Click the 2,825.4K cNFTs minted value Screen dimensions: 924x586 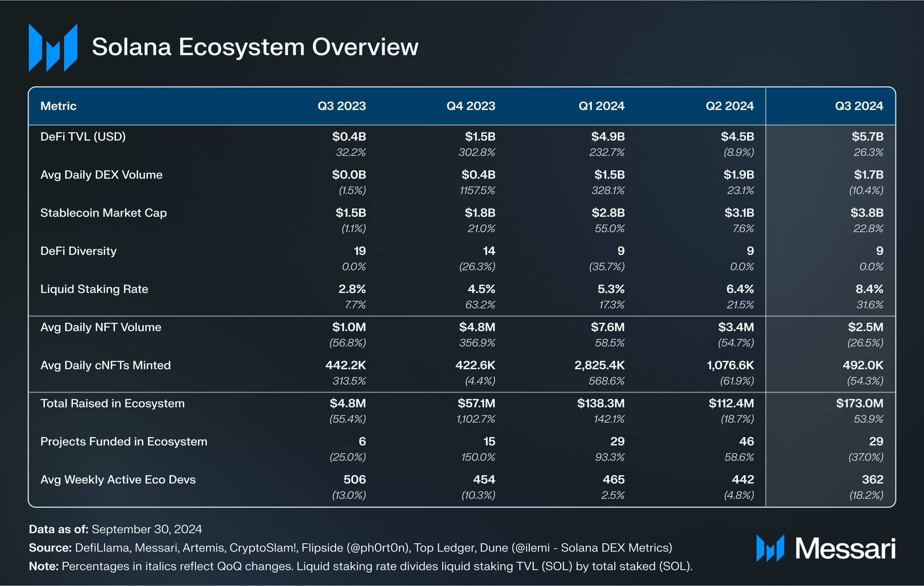pyautogui.click(x=599, y=365)
